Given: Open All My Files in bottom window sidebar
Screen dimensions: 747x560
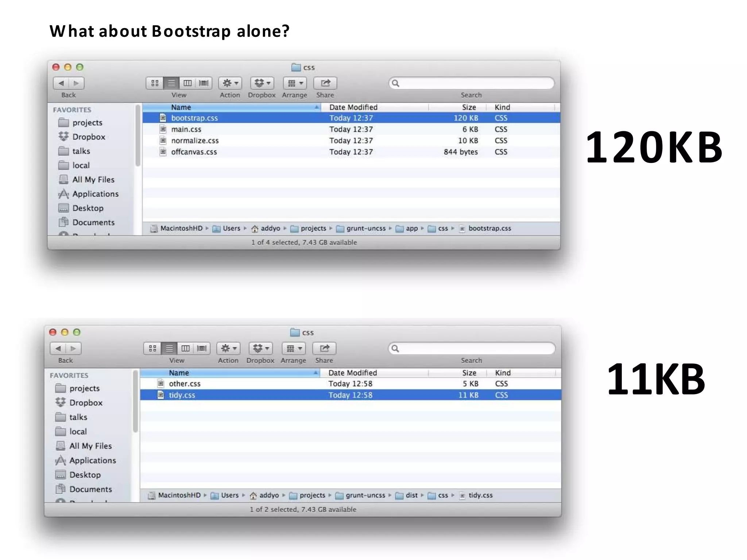Looking at the screenshot, I should (x=84, y=446).
